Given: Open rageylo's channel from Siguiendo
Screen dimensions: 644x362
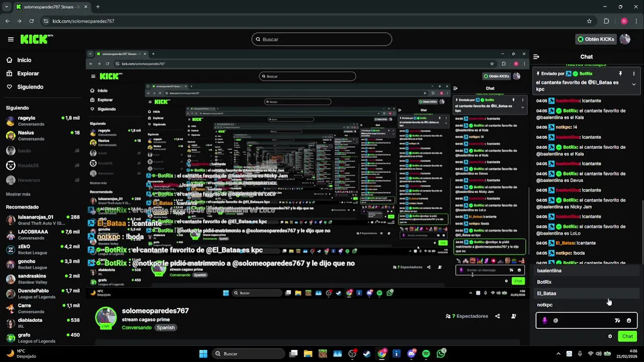Looking at the screenshot, I should [x=43, y=121].
